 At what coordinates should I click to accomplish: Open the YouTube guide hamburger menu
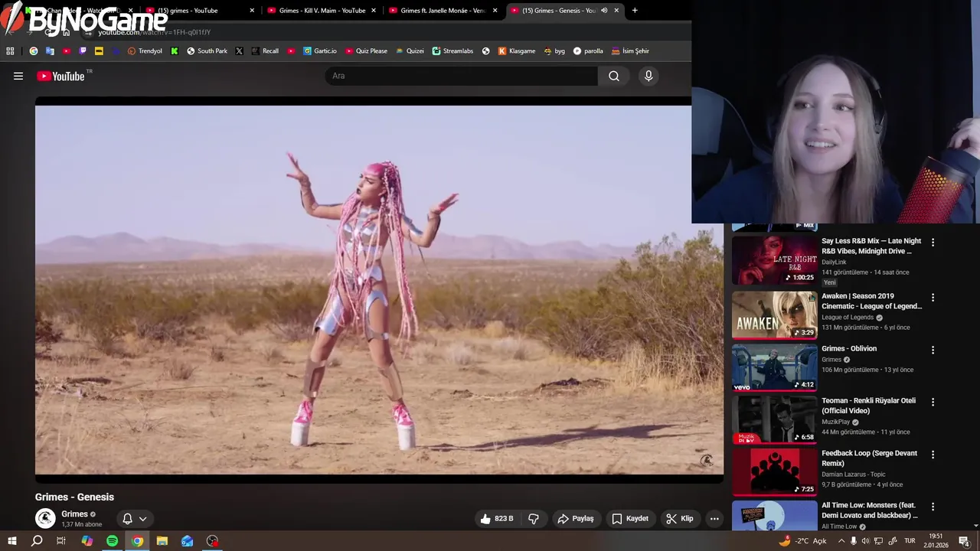(18, 76)
